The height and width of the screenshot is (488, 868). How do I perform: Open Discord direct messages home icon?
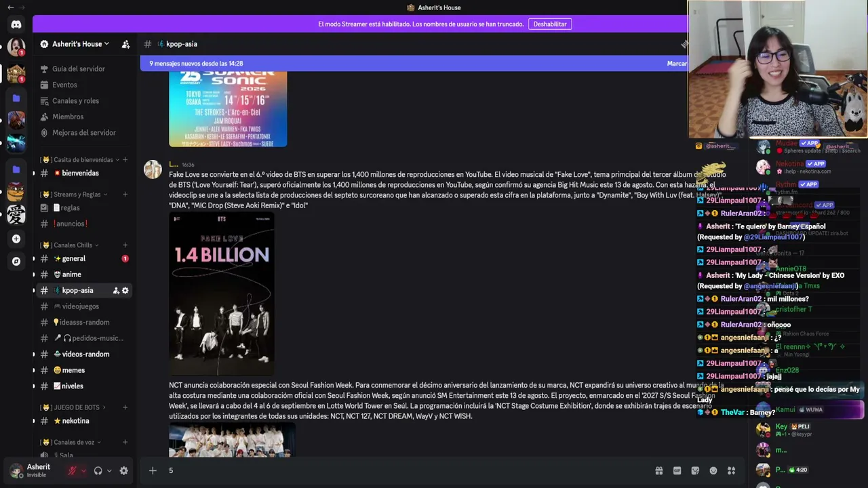point(16,24)
